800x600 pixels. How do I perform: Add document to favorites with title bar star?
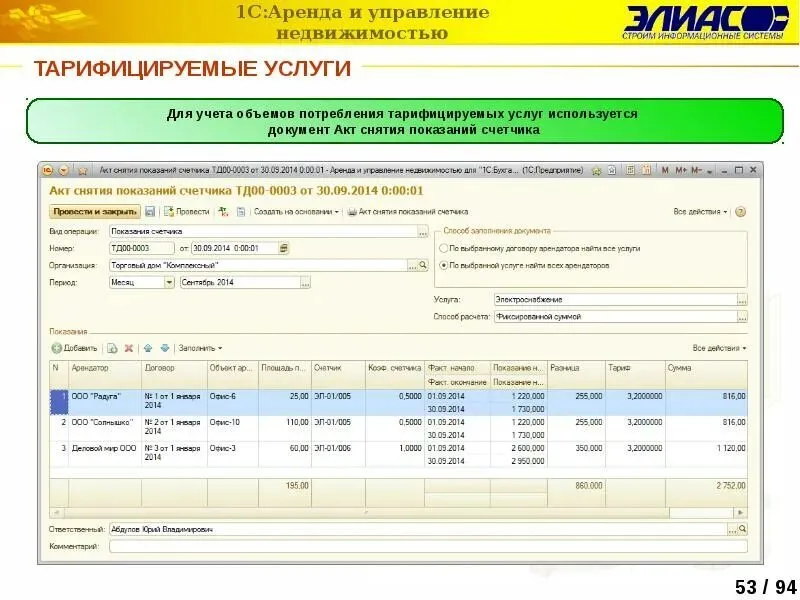pos(83,170)
